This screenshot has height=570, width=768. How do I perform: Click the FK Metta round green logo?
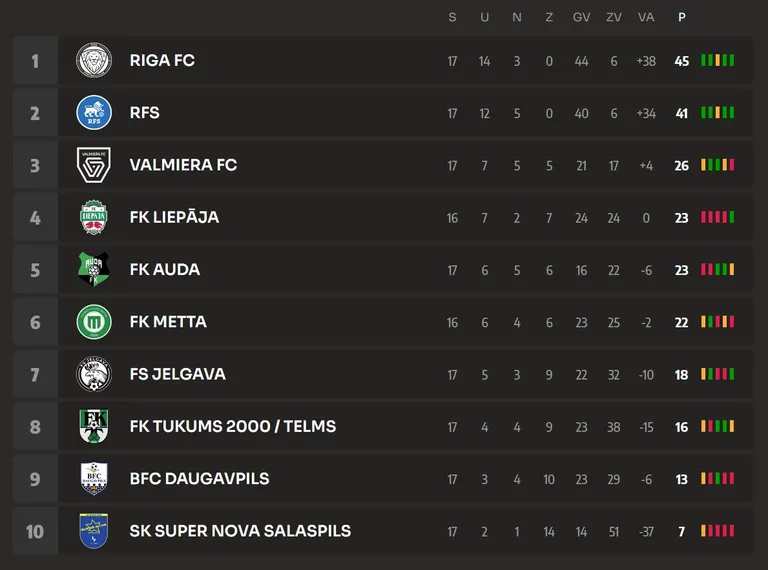click(x=94, y=322)
